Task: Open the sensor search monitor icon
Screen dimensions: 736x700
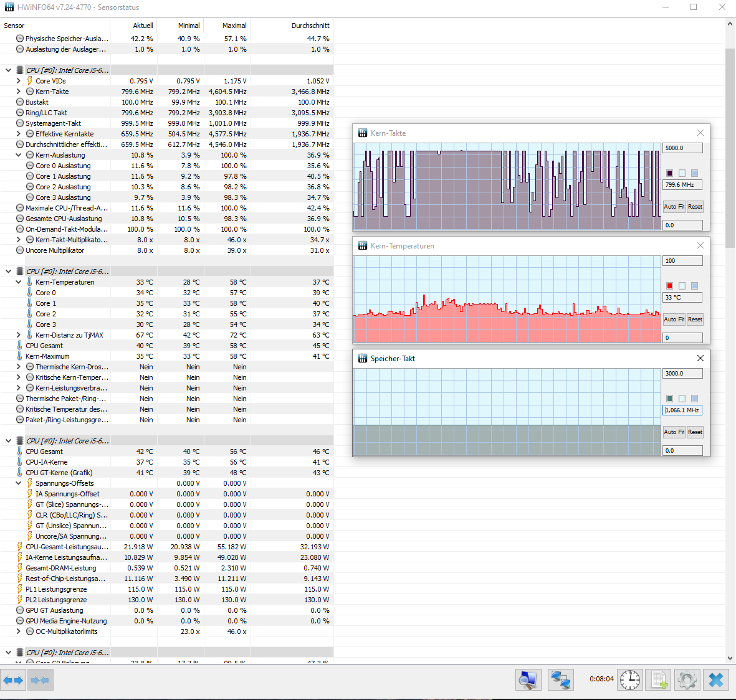Action: tap(528, 680)
